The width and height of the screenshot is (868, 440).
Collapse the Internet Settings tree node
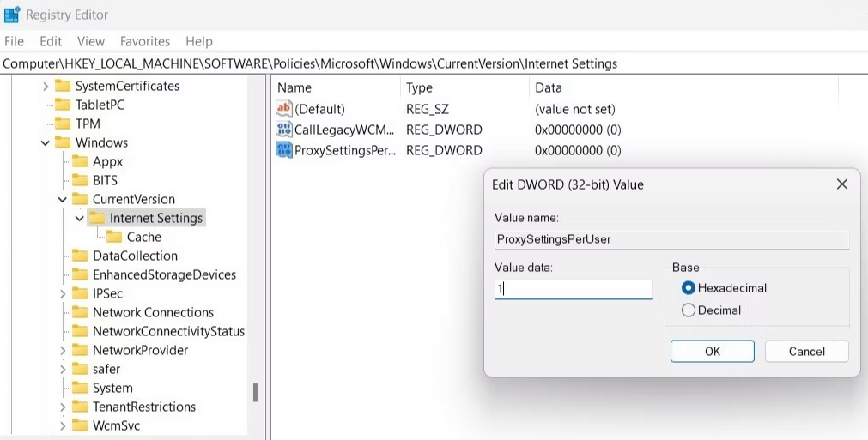[79, 219]
